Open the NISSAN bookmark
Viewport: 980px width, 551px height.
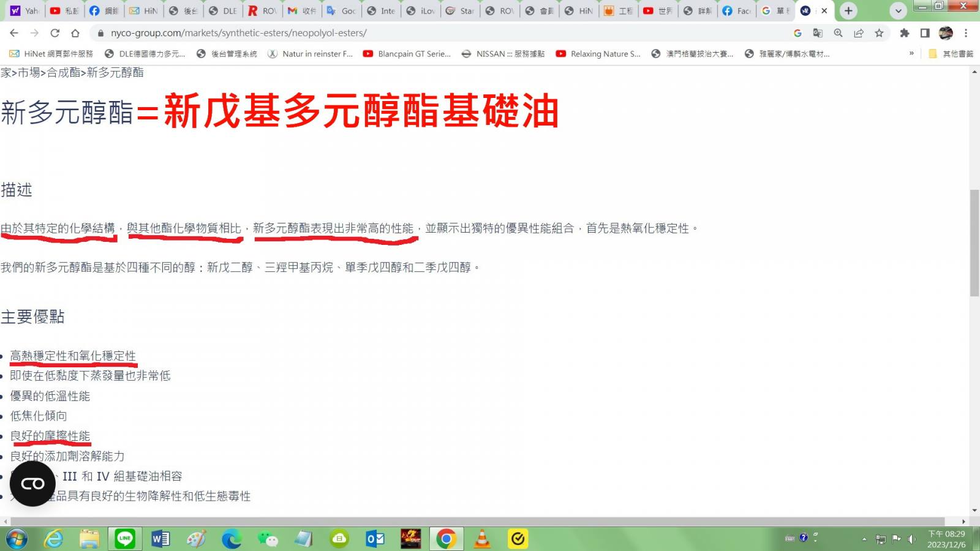click(502, 54)
